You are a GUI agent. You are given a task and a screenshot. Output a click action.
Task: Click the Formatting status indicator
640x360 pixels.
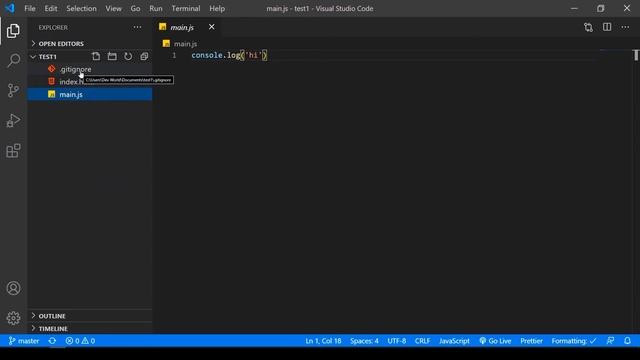coord(574,341)
